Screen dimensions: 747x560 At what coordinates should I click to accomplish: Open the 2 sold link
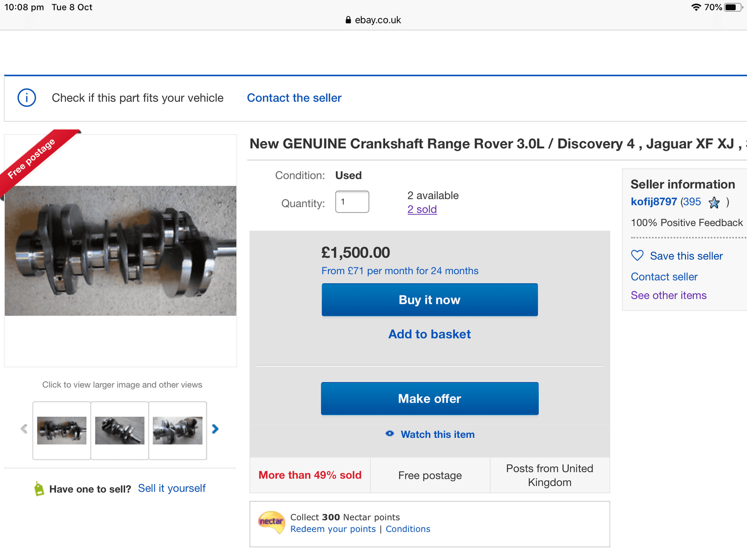[x=422, y=210]
